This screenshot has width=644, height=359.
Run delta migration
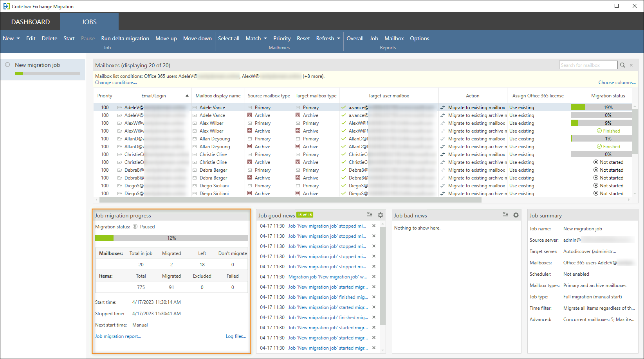(x=125, y=38)
